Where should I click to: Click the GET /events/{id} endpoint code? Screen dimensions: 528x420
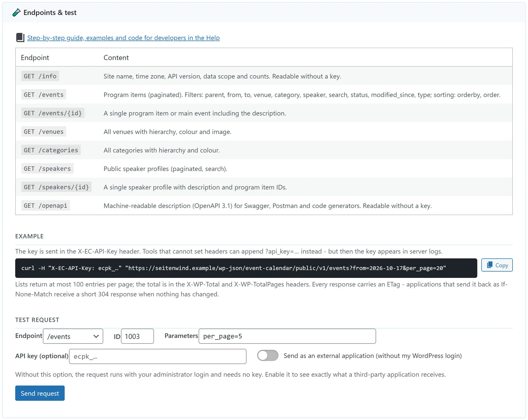pos(53,113)
